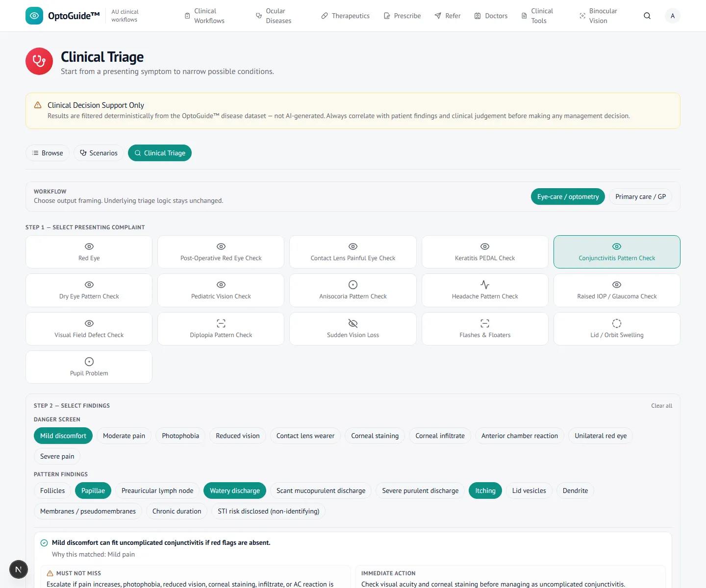Click the warning triangle in decision support banner
Image resolution: width=706 pixels, height=588 pixels.
(x=38, y=105)
